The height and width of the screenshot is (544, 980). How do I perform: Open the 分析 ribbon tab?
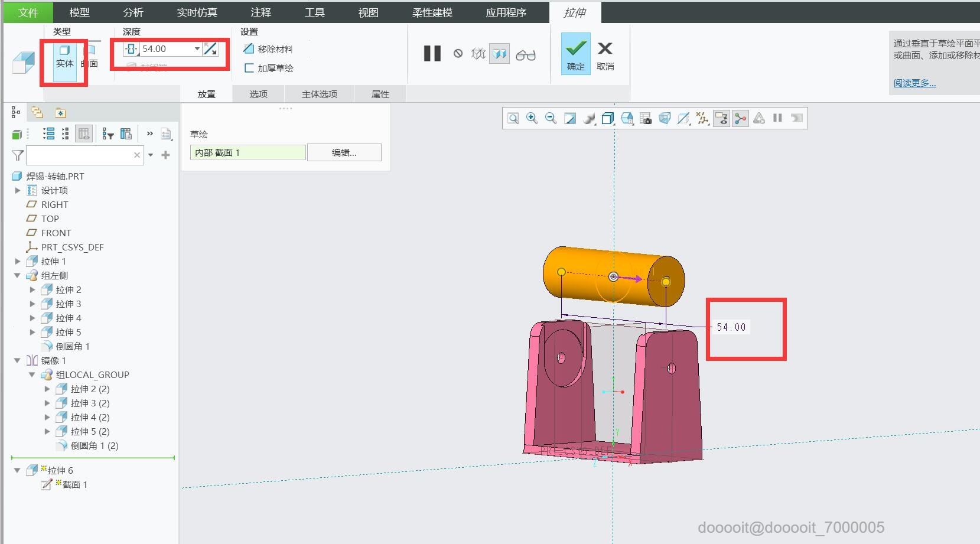(133, 12)
